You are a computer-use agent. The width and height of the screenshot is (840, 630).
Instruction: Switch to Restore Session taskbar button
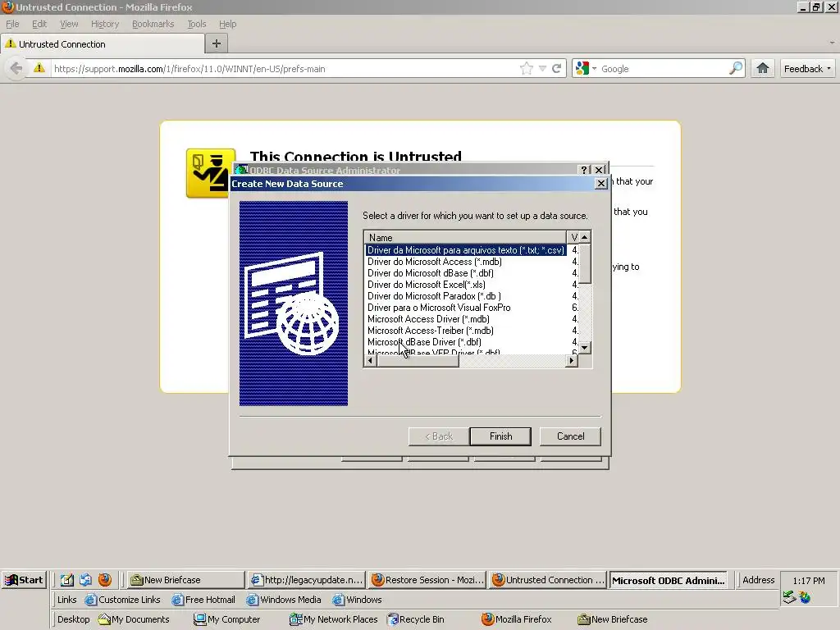coord(427,580)
